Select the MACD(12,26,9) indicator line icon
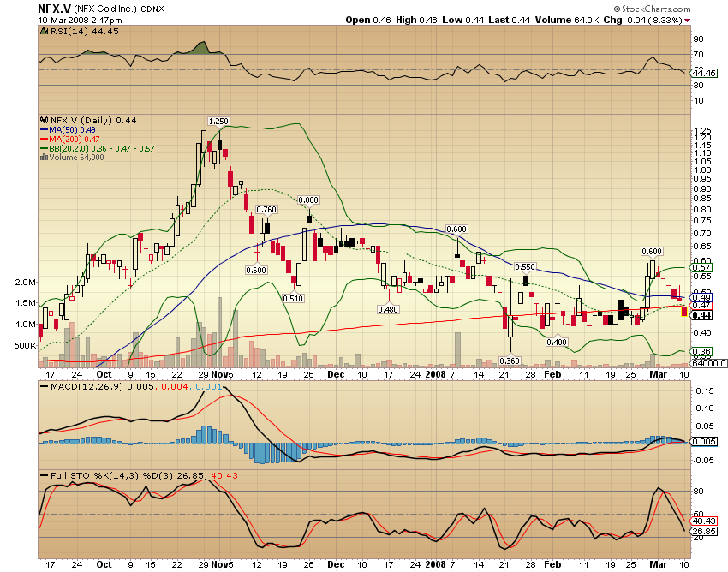 coord(45,387)
